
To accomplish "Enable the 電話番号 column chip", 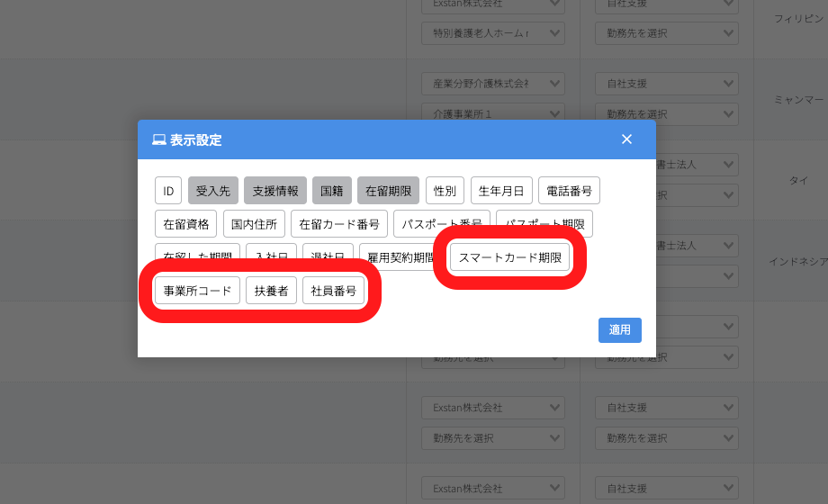I will pos(570,191).
